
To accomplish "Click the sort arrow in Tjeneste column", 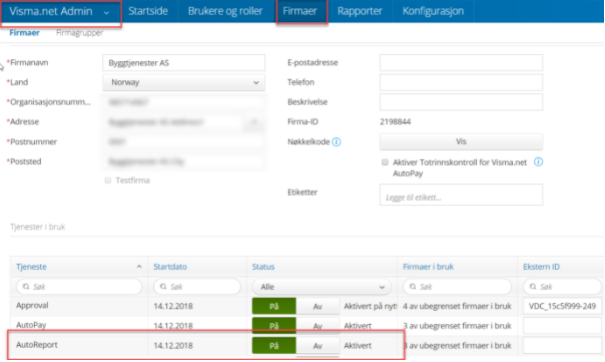I will coord(139,267).
